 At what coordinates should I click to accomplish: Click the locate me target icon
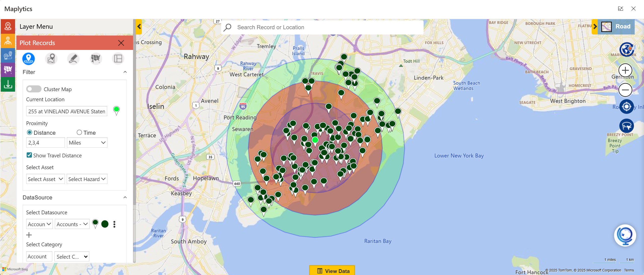pos(626,107)
